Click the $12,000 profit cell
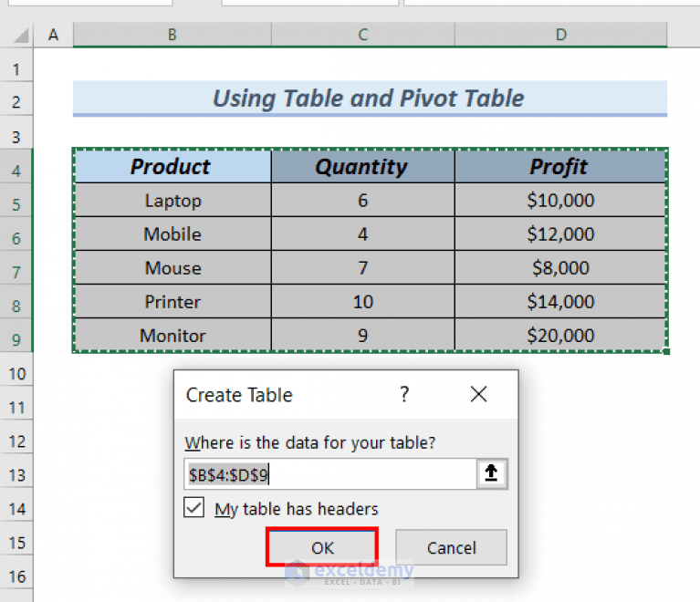Screen dimensions: 700x602 (x=560, y=234)
